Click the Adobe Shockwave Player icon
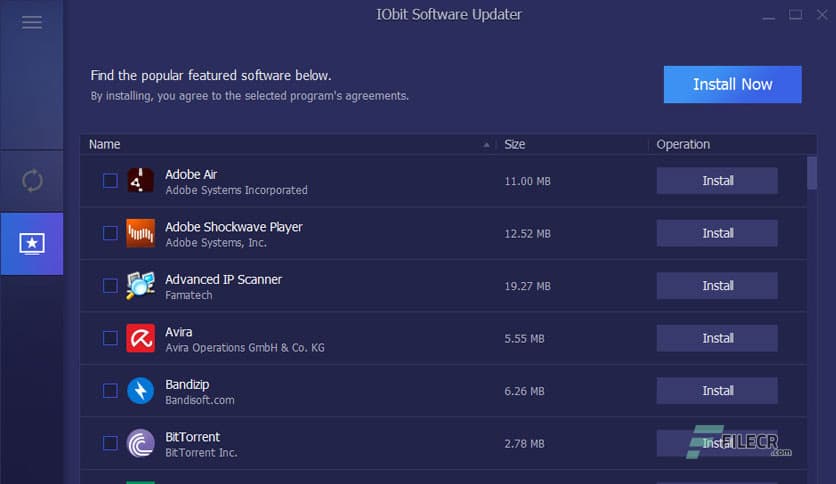 [141, 233]
